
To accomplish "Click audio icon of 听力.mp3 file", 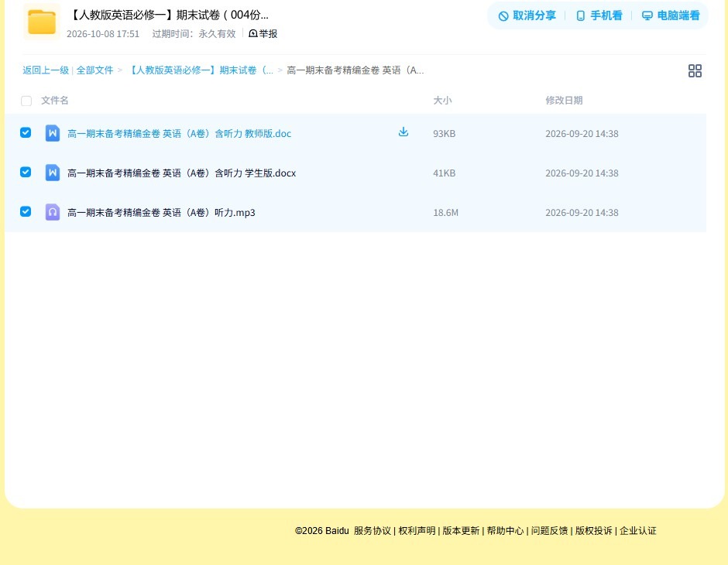I will point(53,212).
